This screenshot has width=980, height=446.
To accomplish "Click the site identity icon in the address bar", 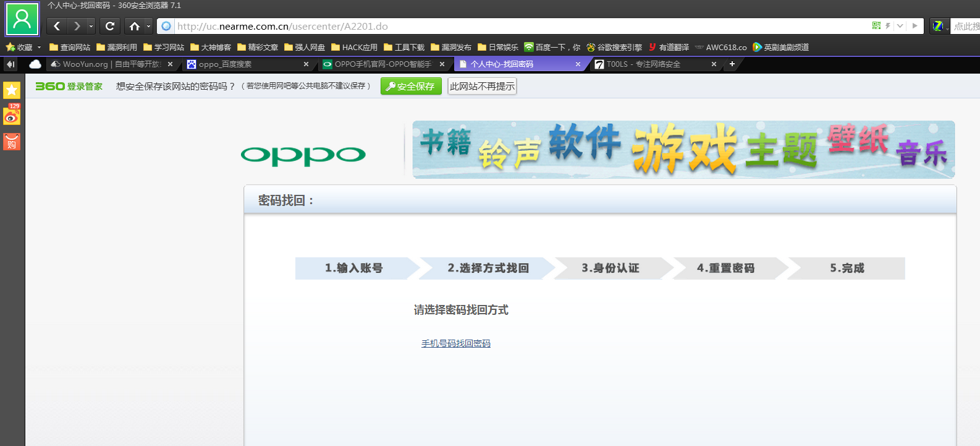I will pos(166,26).
